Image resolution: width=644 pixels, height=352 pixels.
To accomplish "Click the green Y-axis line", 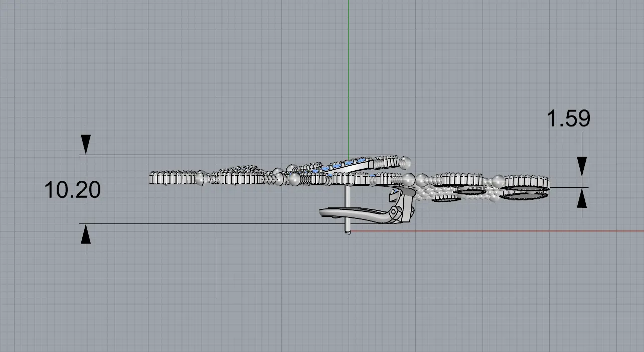I will pyautogui.click(x=349, y=75).
